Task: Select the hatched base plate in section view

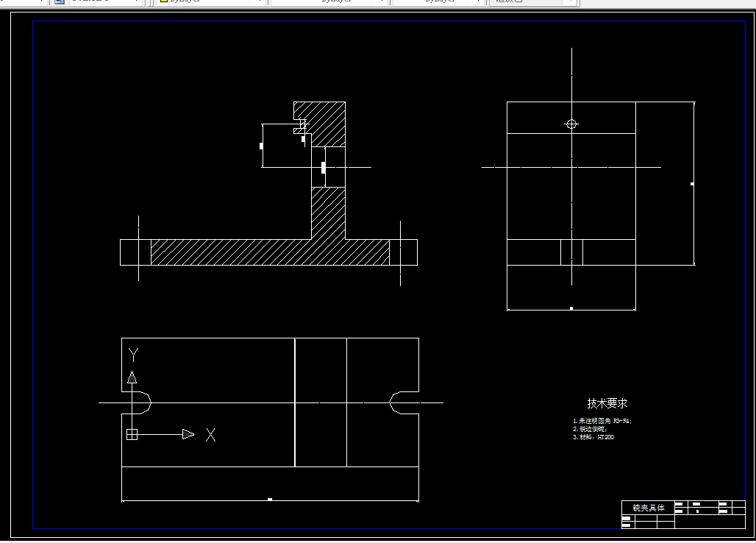Action: [270, 252]
